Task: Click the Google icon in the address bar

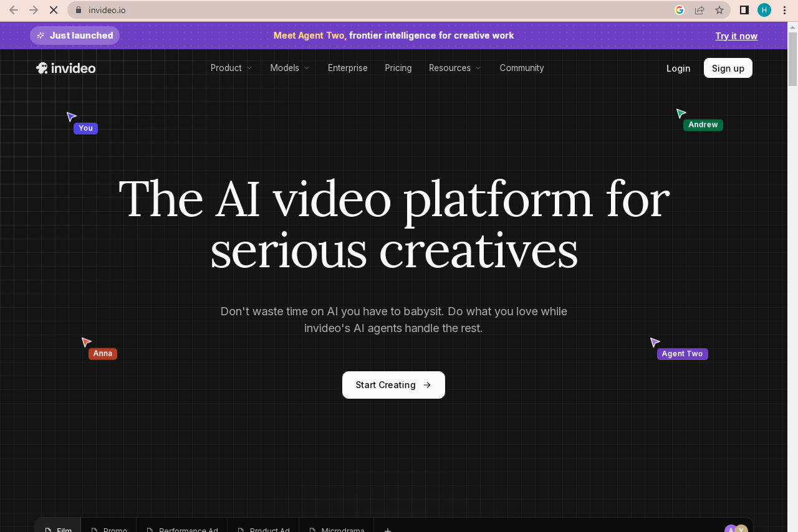Action: [680, 10]
